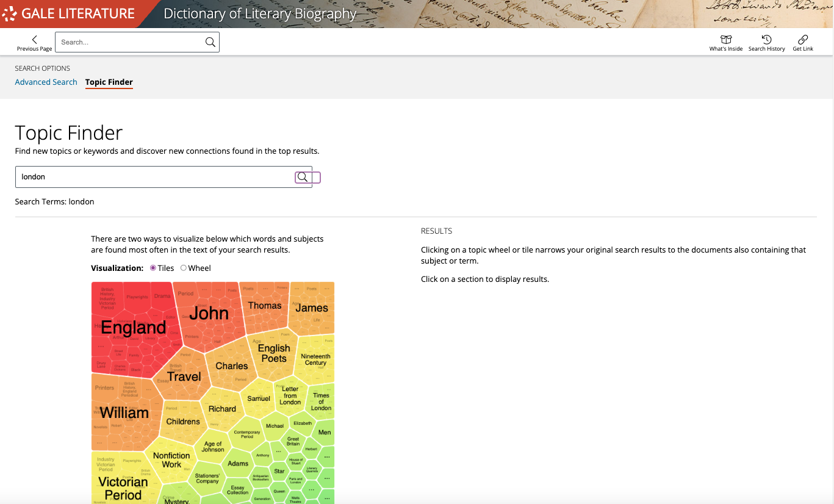Image resolution: width=834 pixels, height=504 pixels.
Task: Click the Herbert tile
Action: [x=311, y=449]
